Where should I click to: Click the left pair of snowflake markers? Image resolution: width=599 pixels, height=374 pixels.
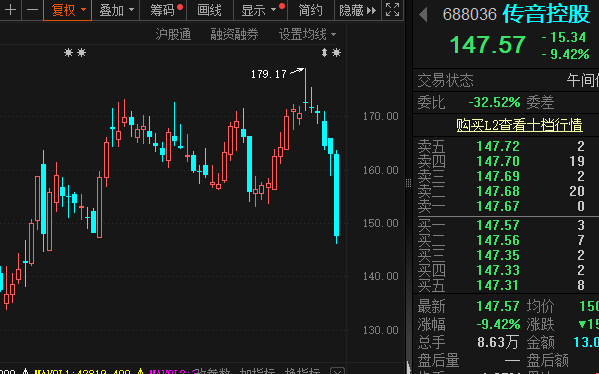(x=75, y=53)
